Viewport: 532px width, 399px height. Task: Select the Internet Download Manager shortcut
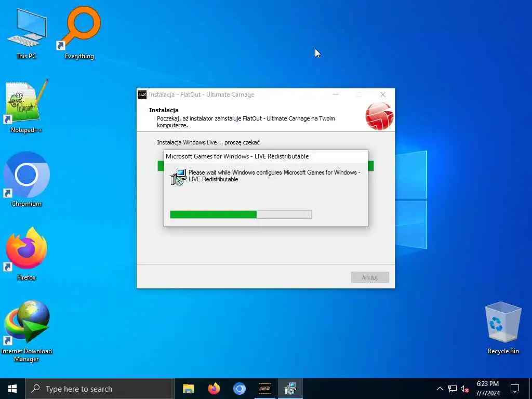pos(26,331)
